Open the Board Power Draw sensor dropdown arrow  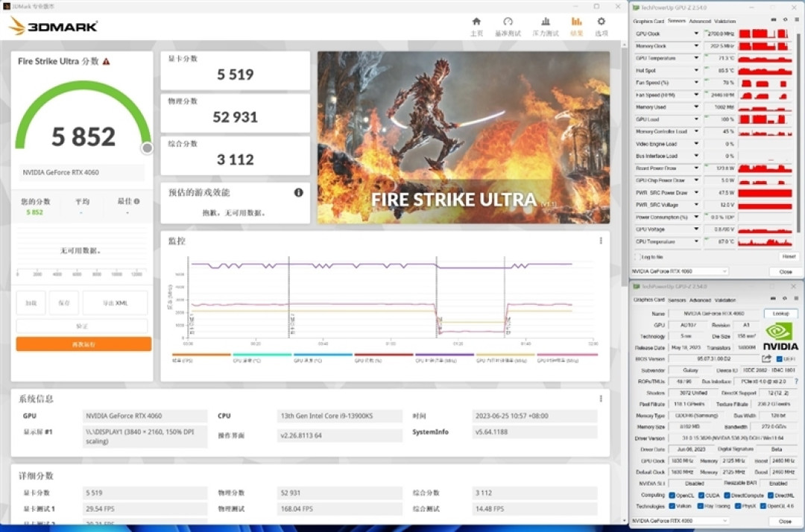tap(696, 168)
